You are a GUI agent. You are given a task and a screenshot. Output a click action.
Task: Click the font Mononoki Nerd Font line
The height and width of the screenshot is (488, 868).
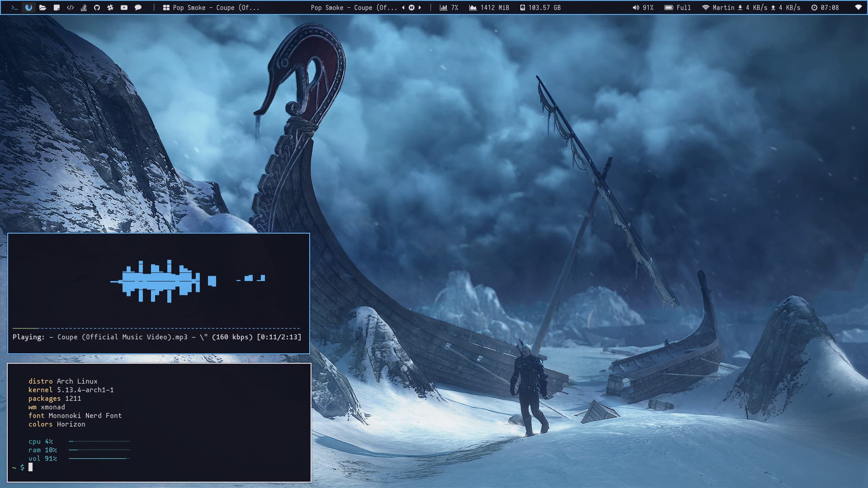point(75,416)
